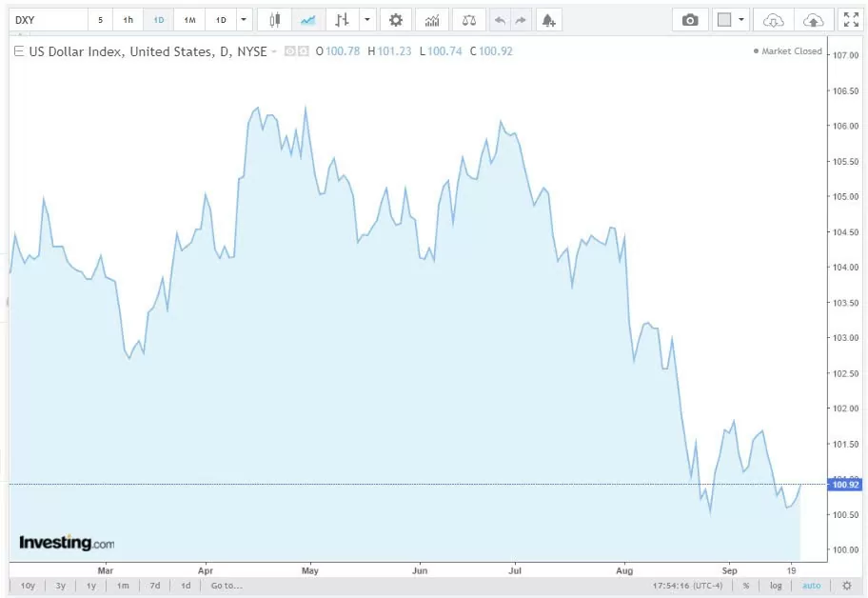Select the 1h interval tab

tap(128, 20)
